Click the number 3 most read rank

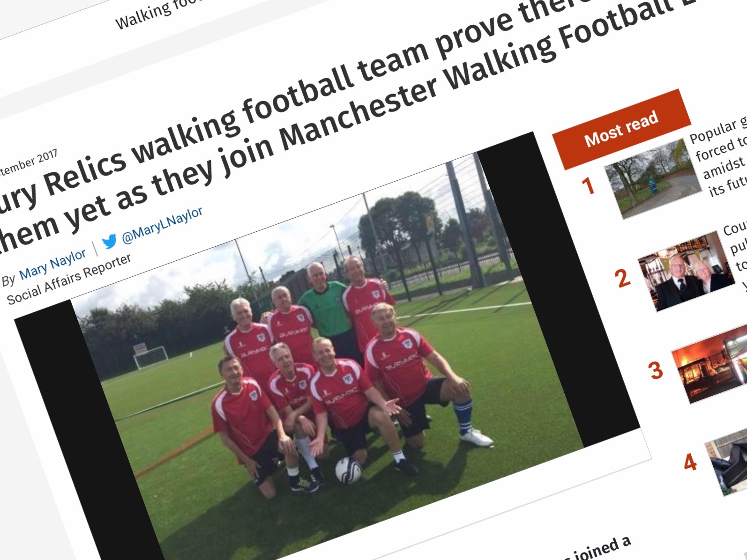point(656,370)
